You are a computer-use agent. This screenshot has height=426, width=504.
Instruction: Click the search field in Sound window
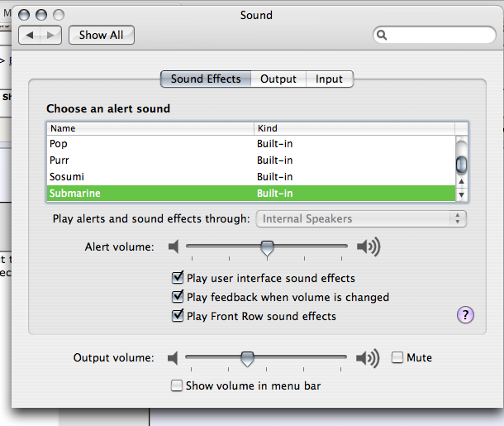(435, 35)
